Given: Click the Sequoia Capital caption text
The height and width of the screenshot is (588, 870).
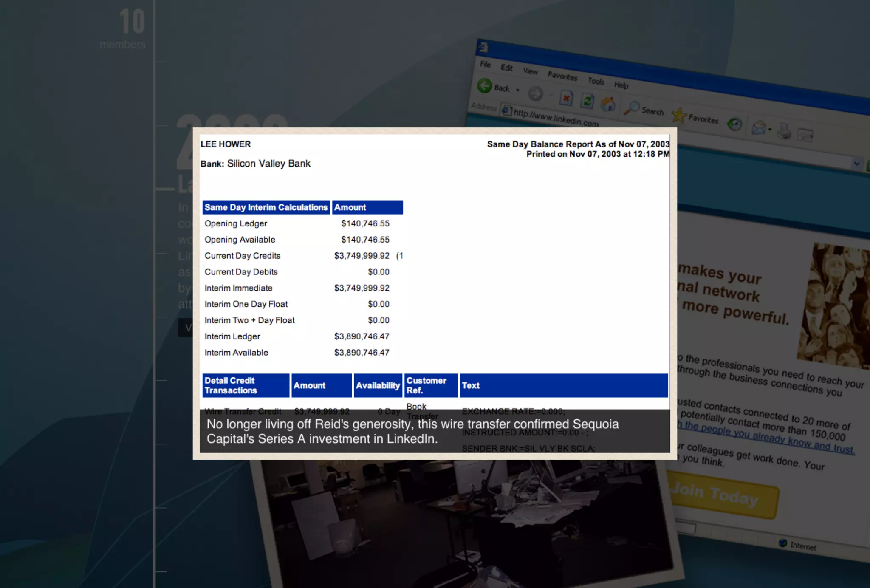Looking at the screenshot, I should click(412, 431).
